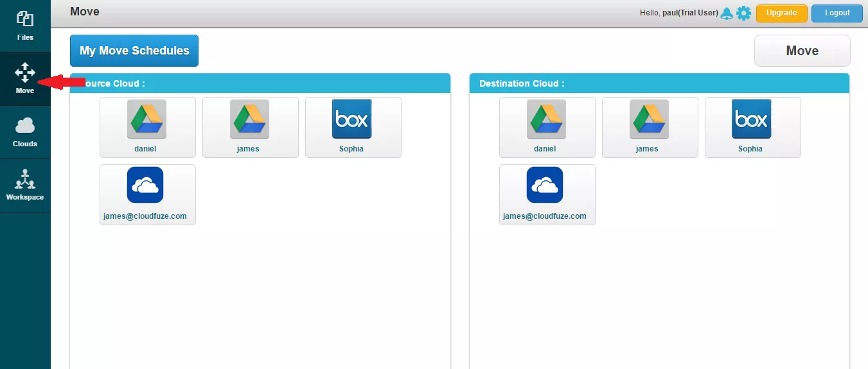Click the Logout button
This screenshot has width=868, height=369.
(x=837, y=13)
